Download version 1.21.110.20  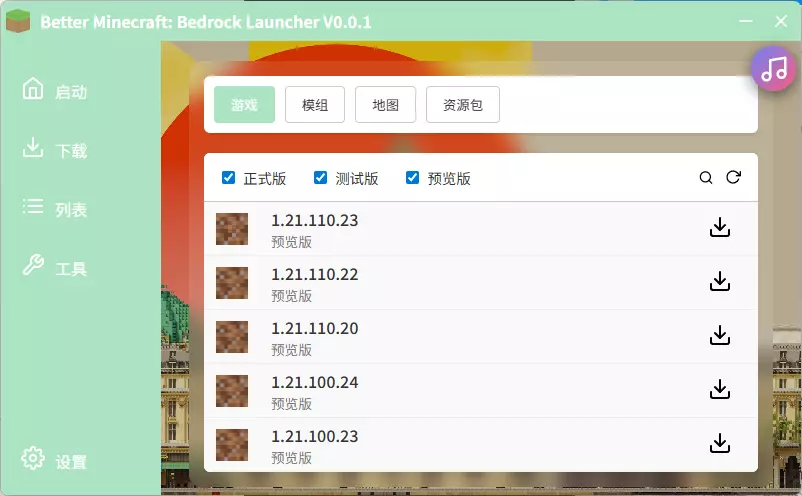(x=720, y=335)
